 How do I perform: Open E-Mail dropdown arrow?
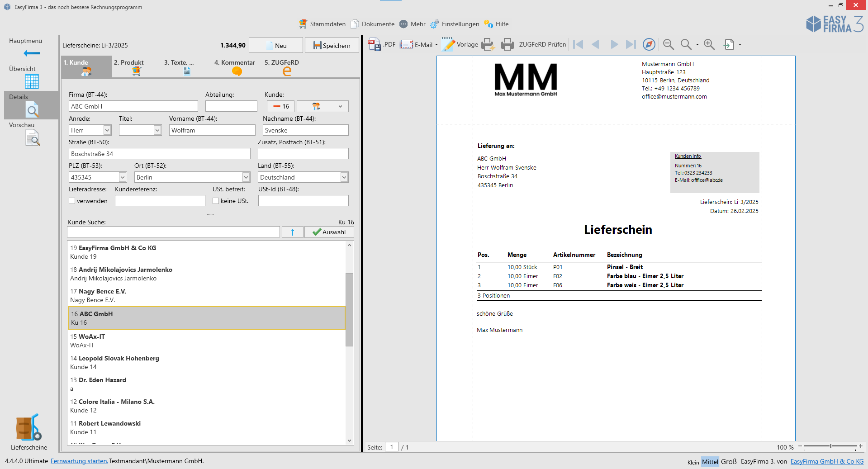click(436, 45)
